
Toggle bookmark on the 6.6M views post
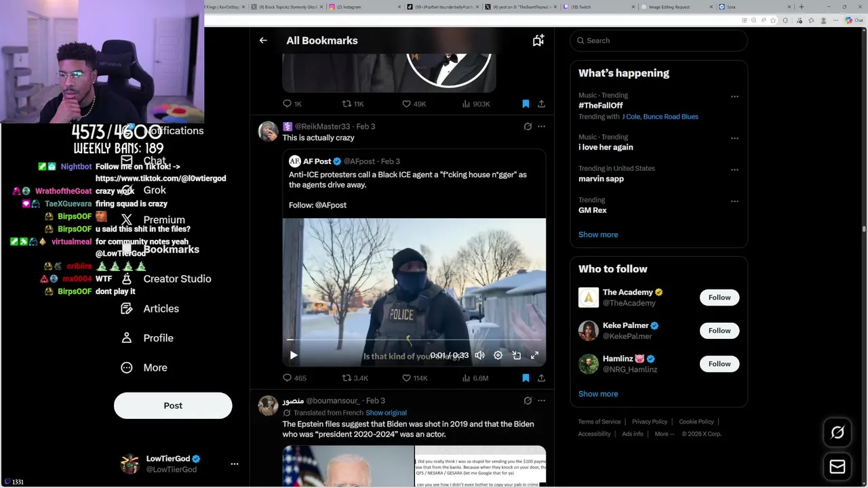(x=526, y=378)
